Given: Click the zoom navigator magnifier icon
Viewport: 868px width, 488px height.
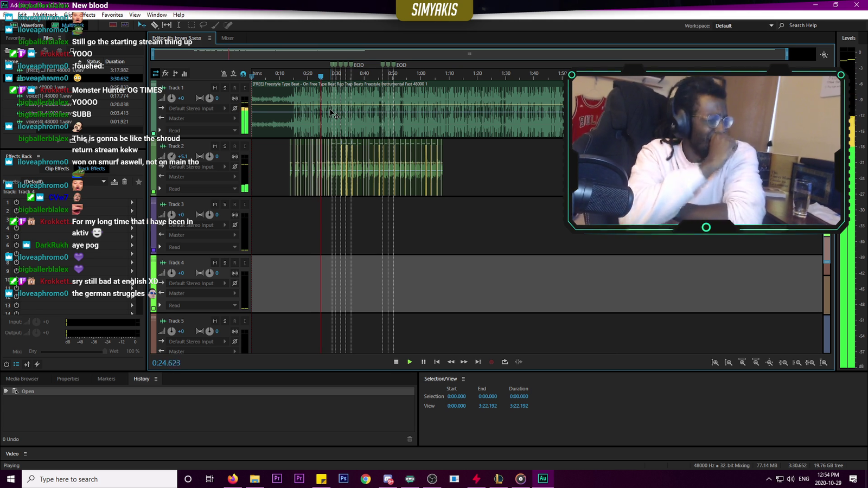Looking at the screenshot, I should click(825, 55).
